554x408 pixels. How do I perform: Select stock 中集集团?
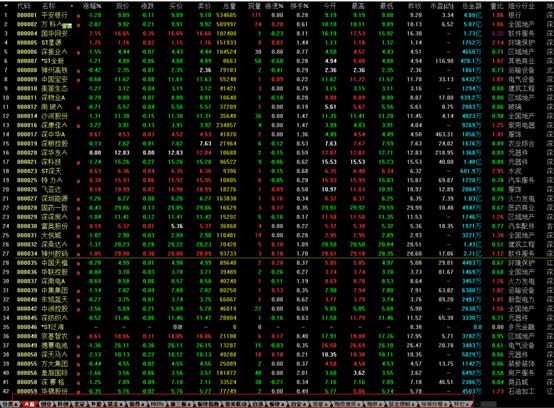point(54,291)
